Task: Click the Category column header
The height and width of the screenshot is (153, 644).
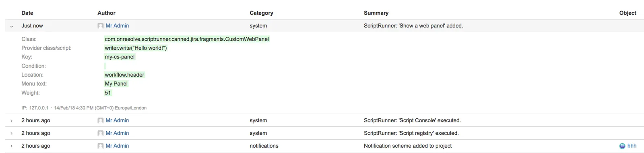Action: click(261, 13)
